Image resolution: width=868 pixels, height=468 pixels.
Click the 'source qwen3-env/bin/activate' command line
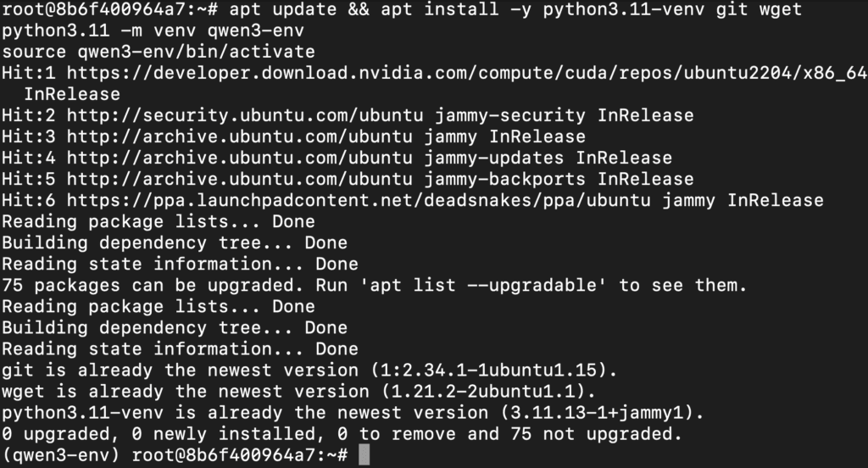pyautogui.click(x=159, y=52)
